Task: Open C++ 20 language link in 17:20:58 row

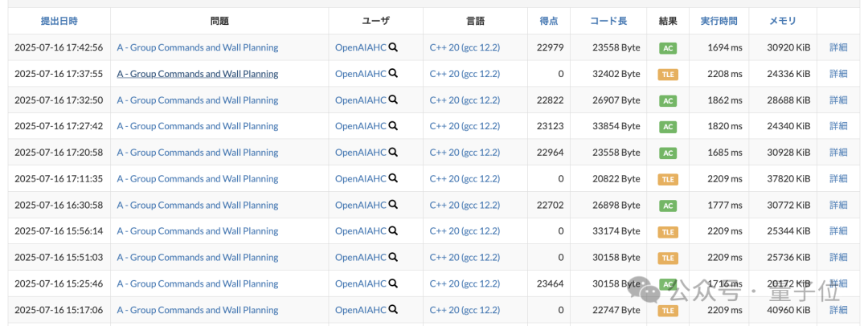Action: [x=465, y=153]
